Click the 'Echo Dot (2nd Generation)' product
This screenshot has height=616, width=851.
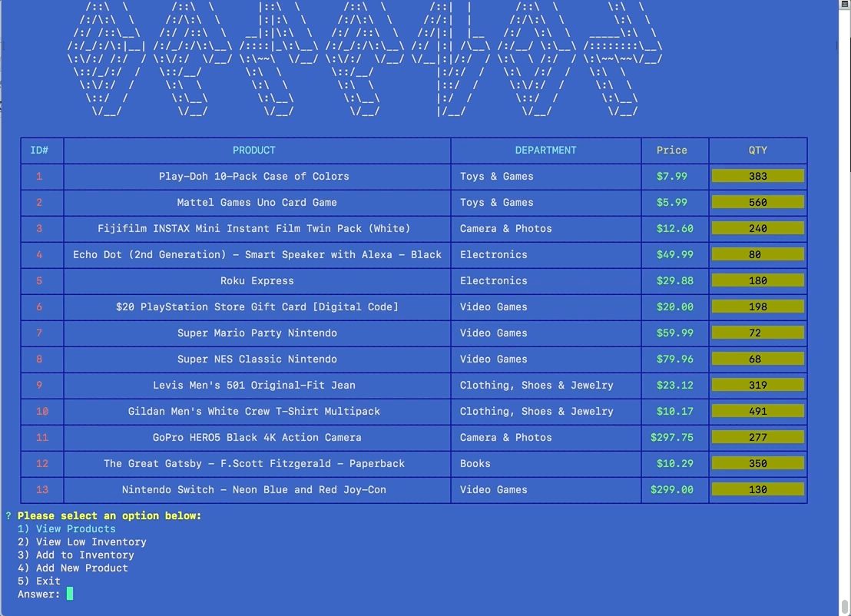tap(257, 254)
